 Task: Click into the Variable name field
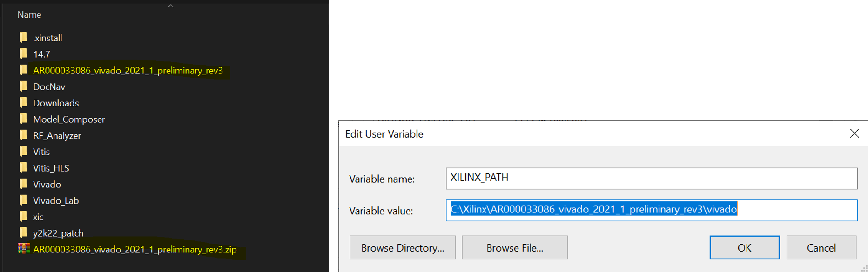click(x=652, y=178)
